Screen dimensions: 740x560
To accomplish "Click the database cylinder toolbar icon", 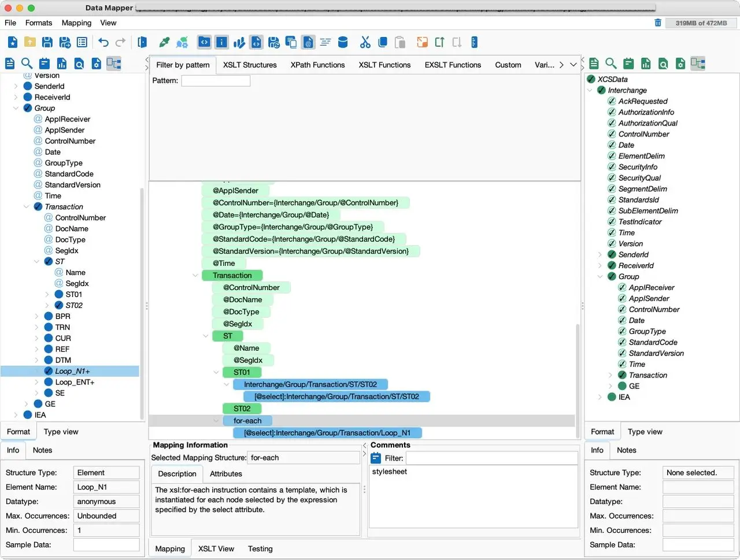I will pyautogui.click(x=343, y=42).
